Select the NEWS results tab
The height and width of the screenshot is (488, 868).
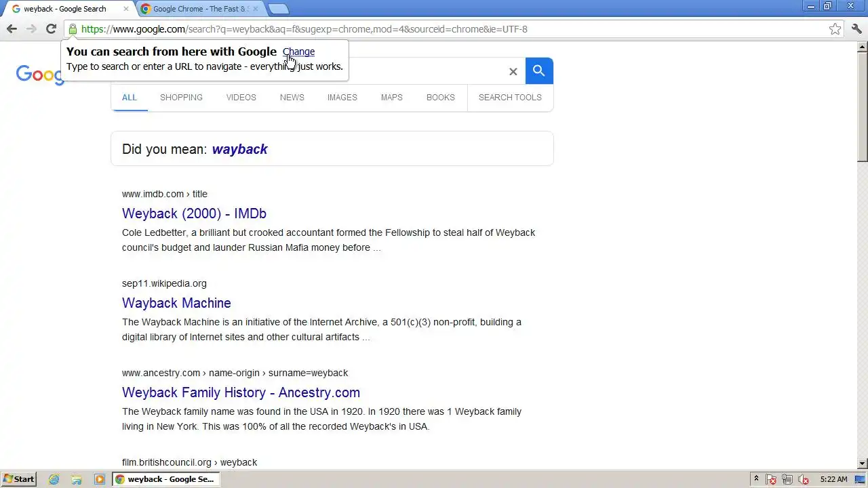(292, 97)
